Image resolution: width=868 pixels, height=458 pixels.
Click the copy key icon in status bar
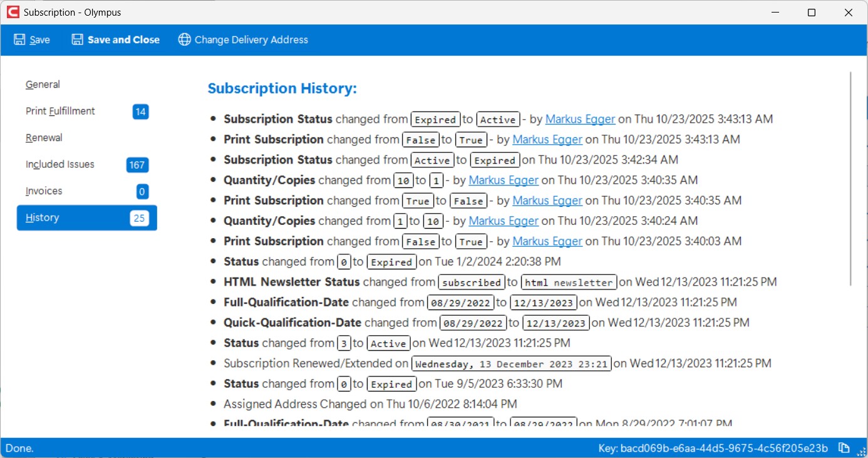[x=844, y=448]
